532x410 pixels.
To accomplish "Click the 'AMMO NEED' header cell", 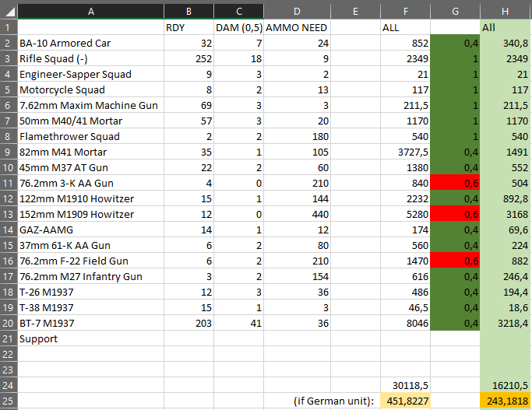I will 297,27.
